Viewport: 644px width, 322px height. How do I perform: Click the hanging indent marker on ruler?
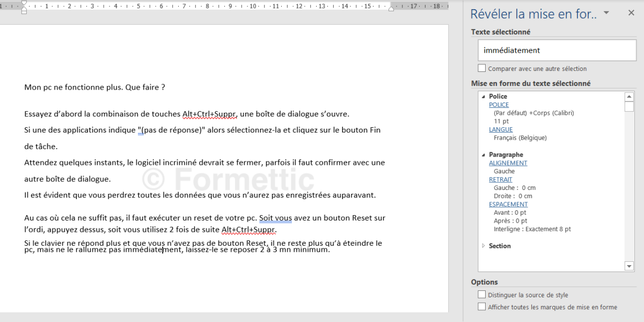click(x=24, y=8)
